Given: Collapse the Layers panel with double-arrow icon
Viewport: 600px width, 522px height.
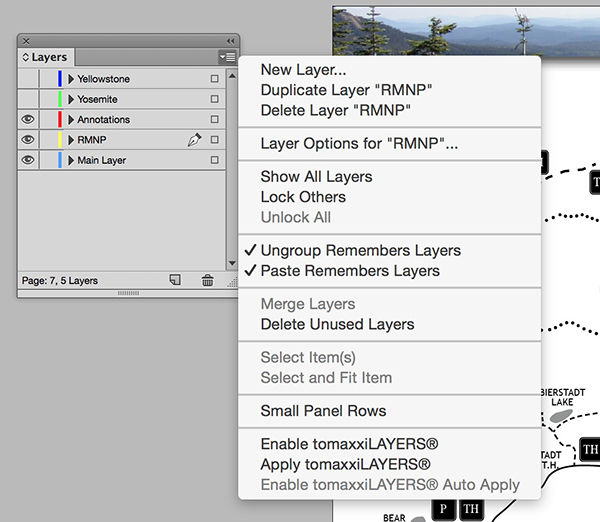Looking at the screenshot, I should (230, 41).
